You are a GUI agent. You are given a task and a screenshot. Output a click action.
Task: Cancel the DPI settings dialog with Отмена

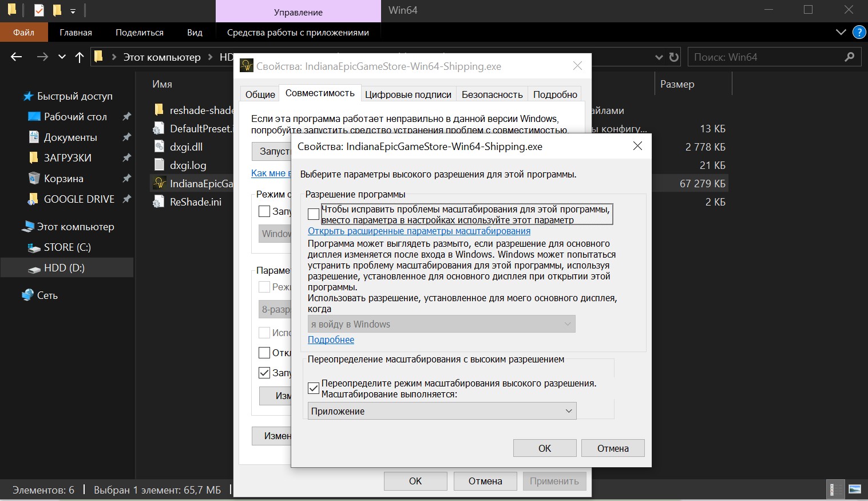tap(613, 448)
